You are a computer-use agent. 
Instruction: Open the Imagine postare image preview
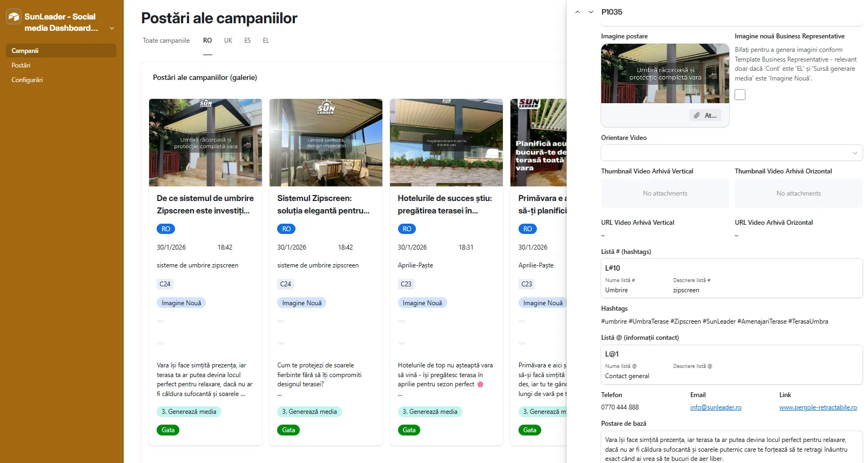[665, 73]
